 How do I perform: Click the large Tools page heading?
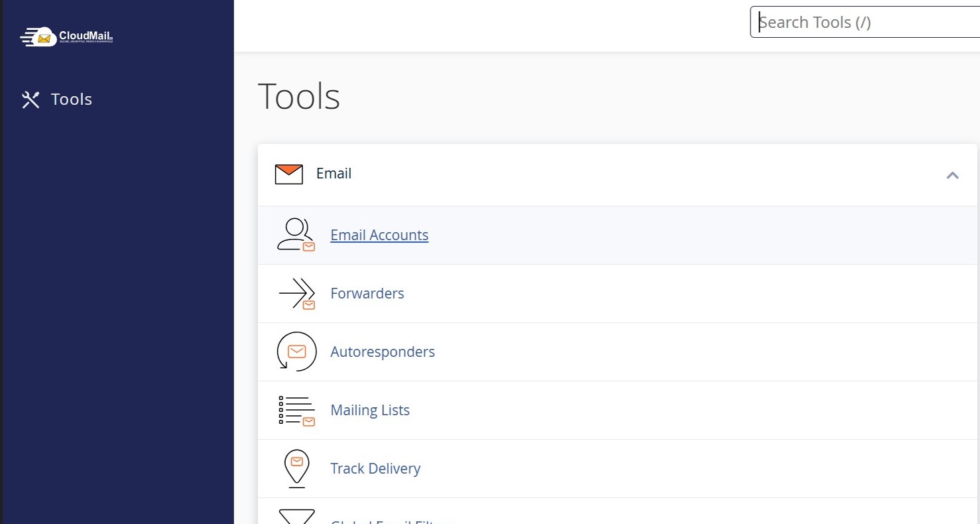click(x=298, y=96)
